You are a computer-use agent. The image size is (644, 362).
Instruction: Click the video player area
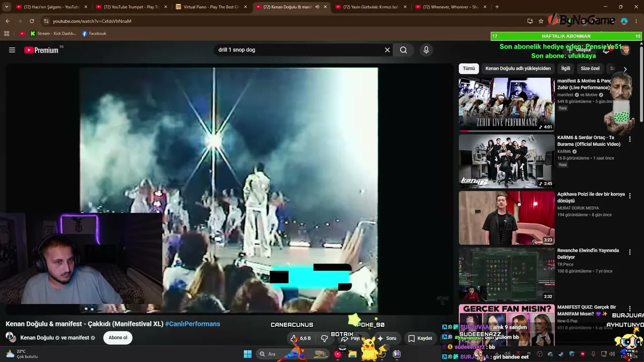point(229,190)
